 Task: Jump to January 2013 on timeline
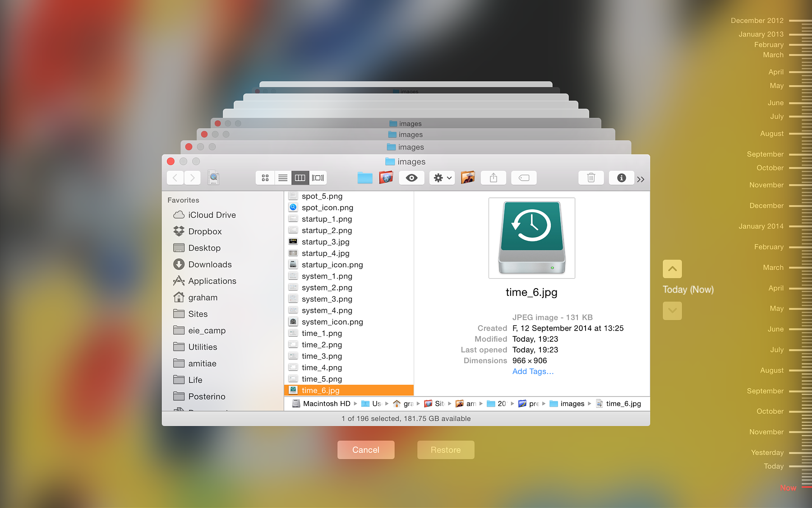tap(761, 34)
